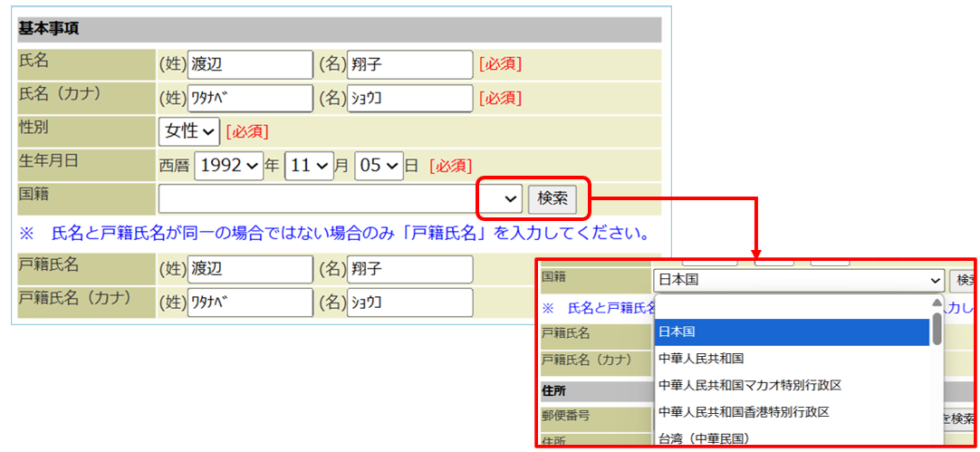
Task: Click the 戸籍氏名 surname field
Action: [x=250, y=269]
